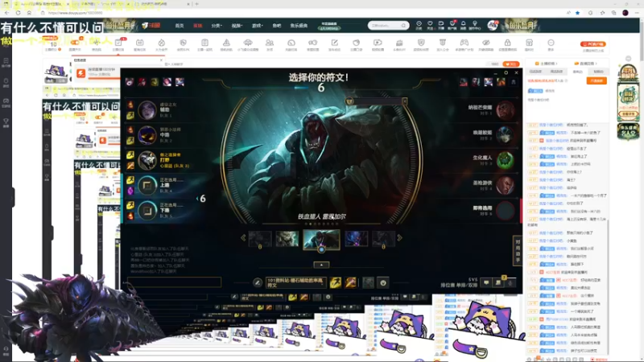This screenshot has height=362, width=644.
Task: Switch to the first ranking tab in chat panel
Action: 535,72
